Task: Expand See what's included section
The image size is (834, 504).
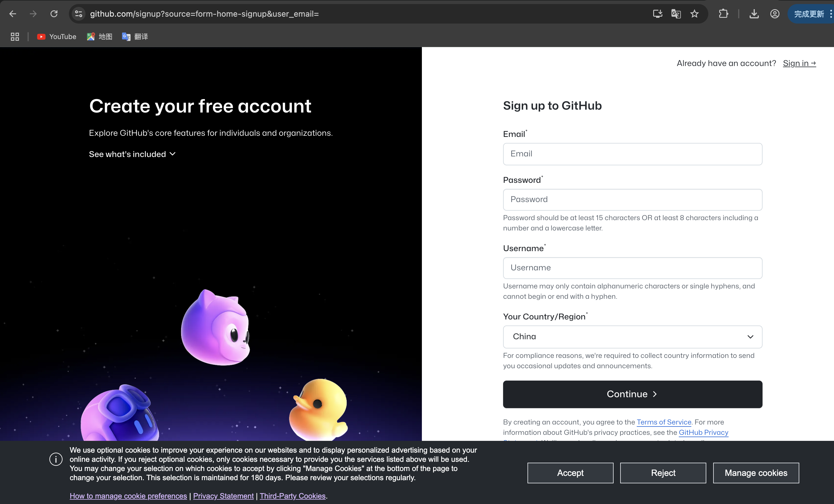Action: pyautogui.click(x=132, y=154)
